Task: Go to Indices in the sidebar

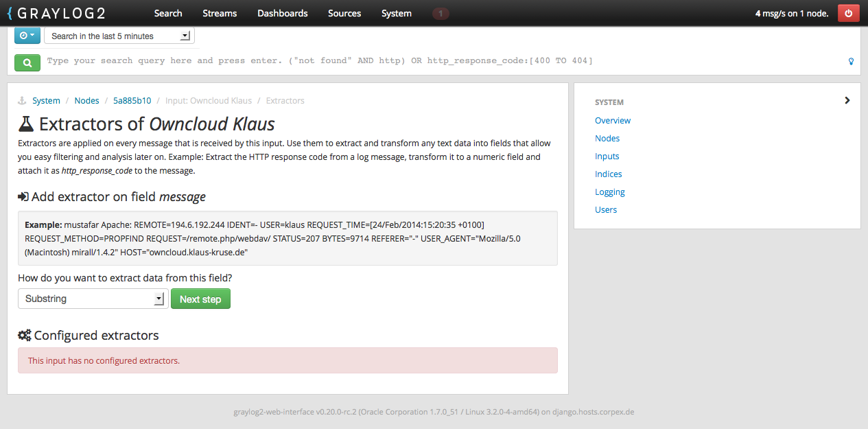Action: (609, 174)
